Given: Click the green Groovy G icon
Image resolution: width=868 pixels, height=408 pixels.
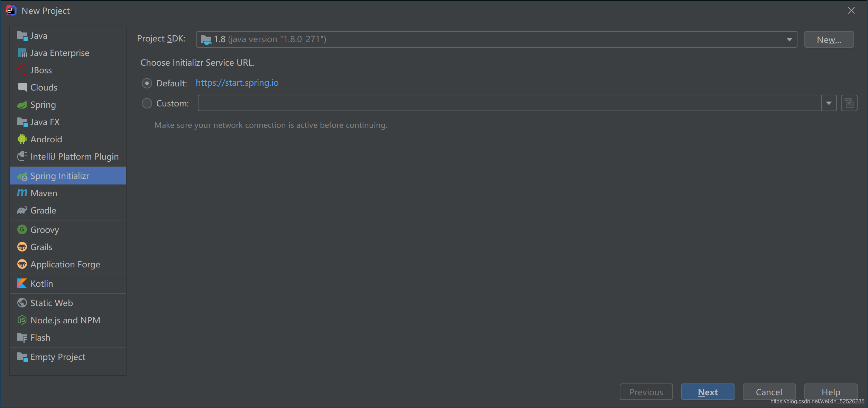Looking at the screenshot, I should coord(22,229).
